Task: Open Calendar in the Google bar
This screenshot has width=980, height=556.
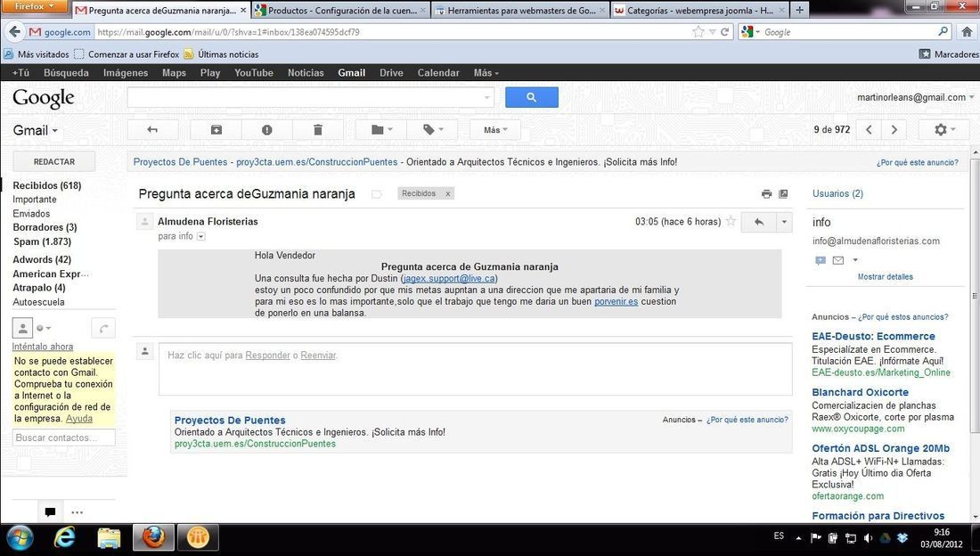Action: 438,72
